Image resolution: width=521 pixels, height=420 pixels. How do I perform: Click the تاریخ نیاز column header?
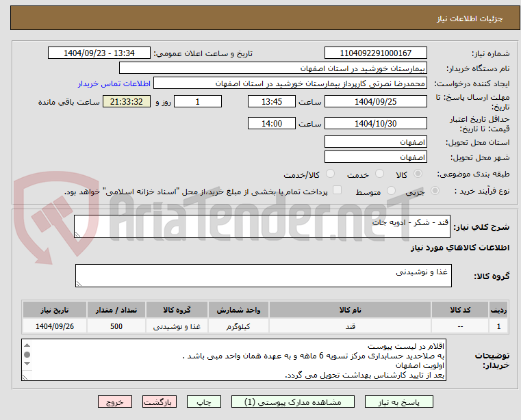(x=55, y=310)
